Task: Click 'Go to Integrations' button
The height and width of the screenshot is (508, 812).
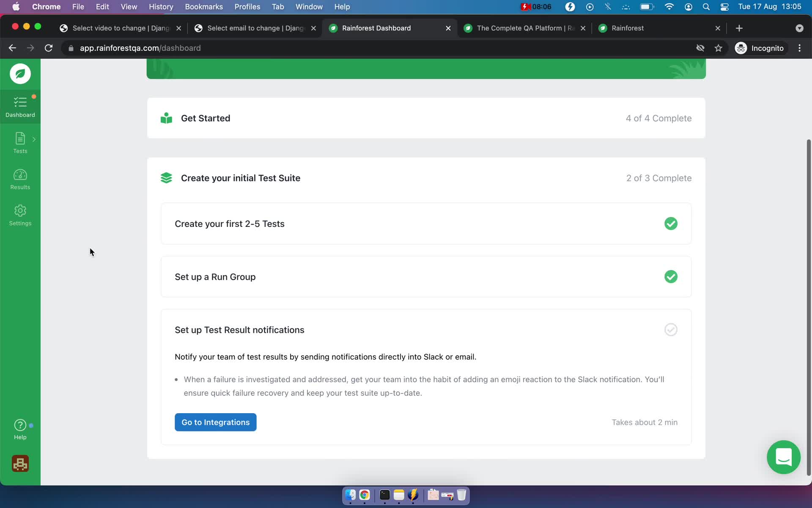Action: 216,422
